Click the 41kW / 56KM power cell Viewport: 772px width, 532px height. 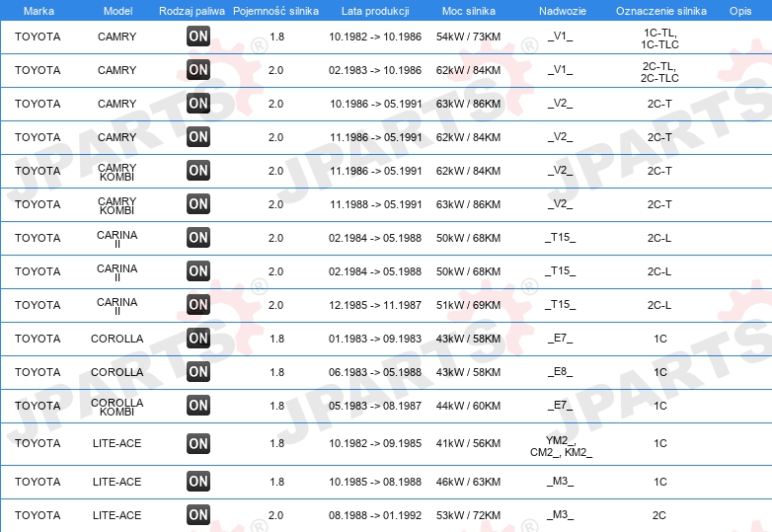pyautogui.click(x=468, y=443)
